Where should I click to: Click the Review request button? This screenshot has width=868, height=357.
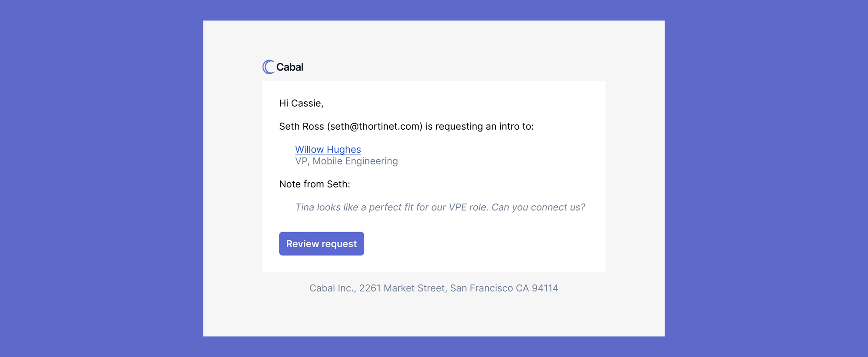pyautogui.click(x=322, y=244)
